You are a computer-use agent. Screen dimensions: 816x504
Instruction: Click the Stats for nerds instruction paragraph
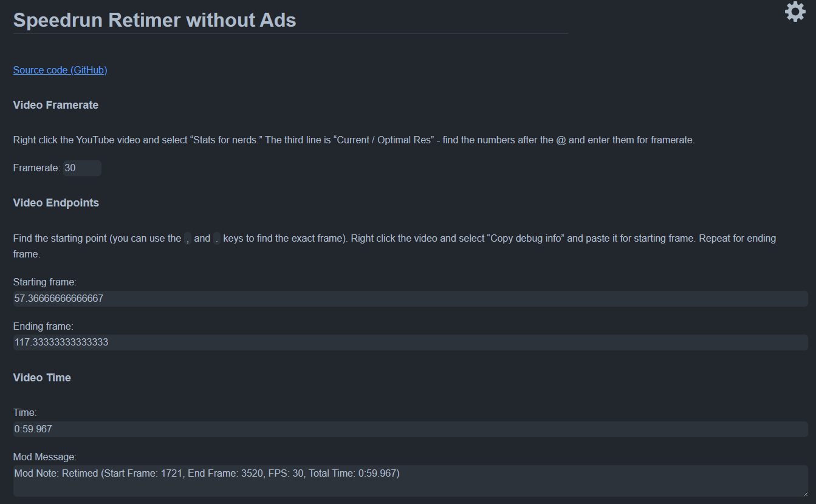(x=354, y=140)
